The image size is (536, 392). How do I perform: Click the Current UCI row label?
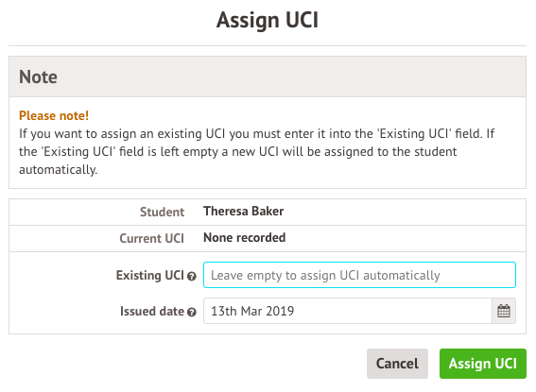152,238
